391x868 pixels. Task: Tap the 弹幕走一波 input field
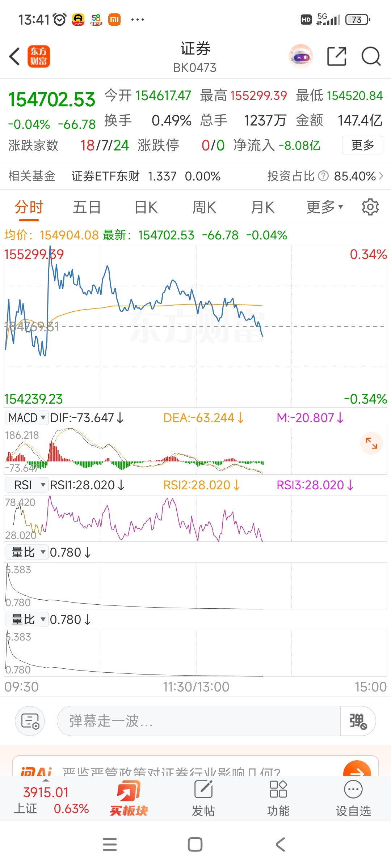[199, 721]
